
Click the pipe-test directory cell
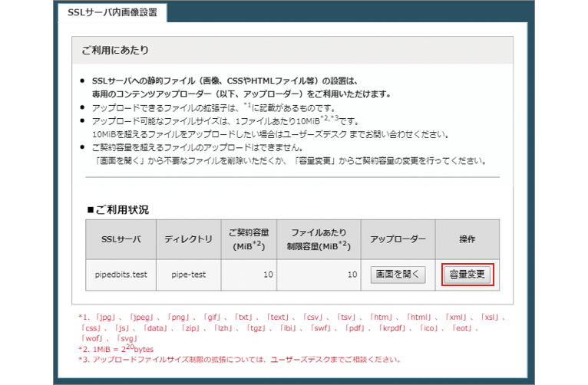(x=189, y=275)
